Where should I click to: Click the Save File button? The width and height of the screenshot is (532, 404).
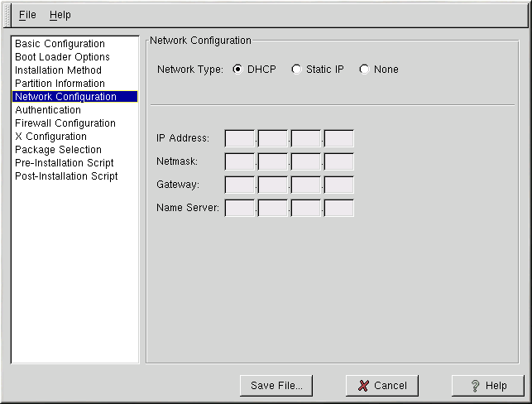276,386
